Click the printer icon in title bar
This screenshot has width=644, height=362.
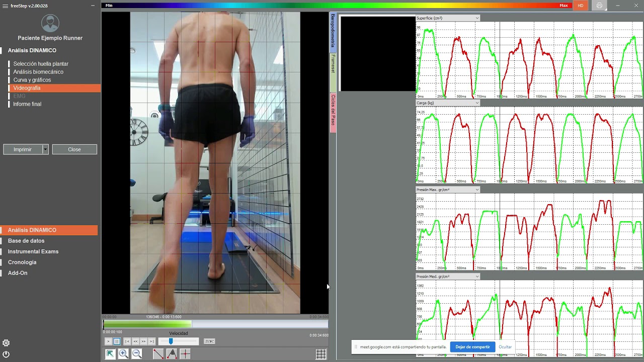[599, 6]
